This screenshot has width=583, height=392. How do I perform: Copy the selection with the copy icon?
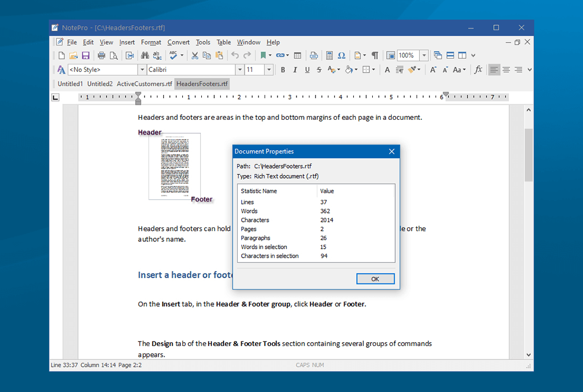pyautogui.click(x=207, y=56)
